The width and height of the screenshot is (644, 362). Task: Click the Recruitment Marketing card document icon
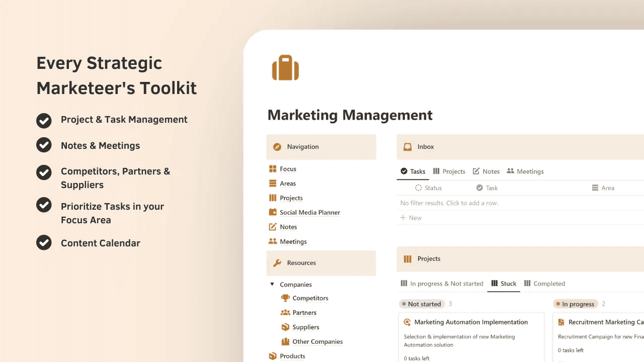[x=561, y=322]
